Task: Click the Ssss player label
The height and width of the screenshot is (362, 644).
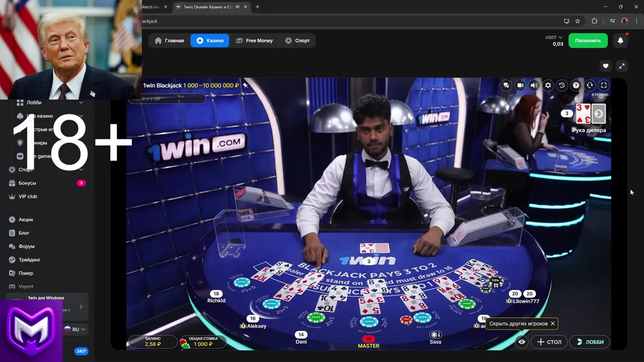Action: (x=436, y=342)
